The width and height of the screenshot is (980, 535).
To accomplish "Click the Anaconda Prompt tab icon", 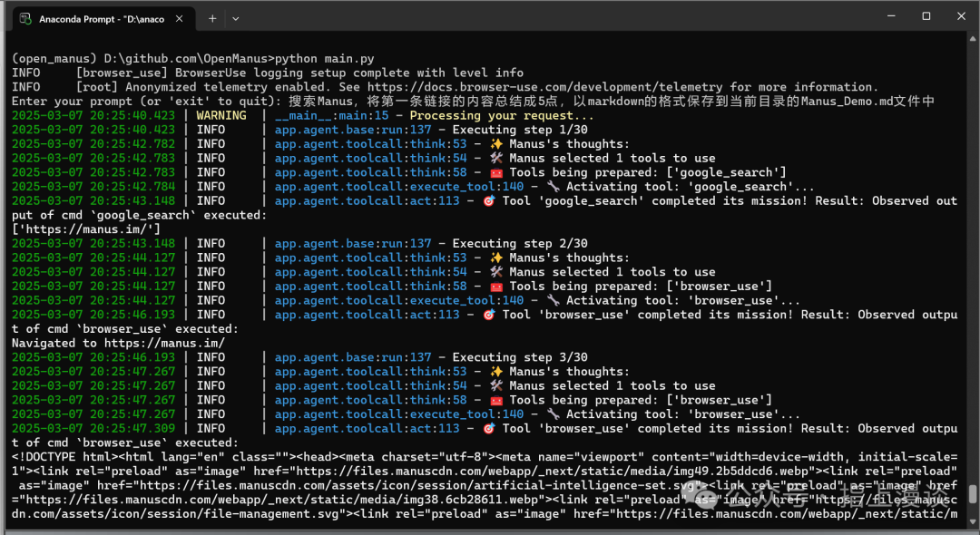I will click(x=25, y=19).
